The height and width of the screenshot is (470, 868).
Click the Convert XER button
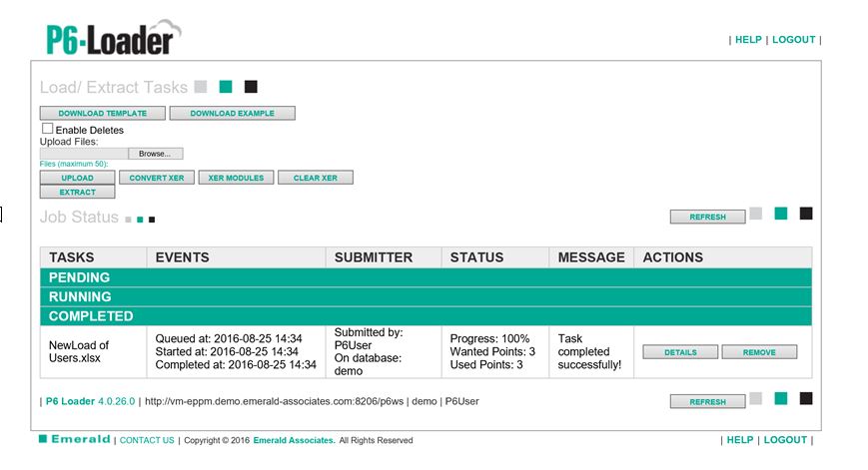pyautogui.click(x=156, y=178)
